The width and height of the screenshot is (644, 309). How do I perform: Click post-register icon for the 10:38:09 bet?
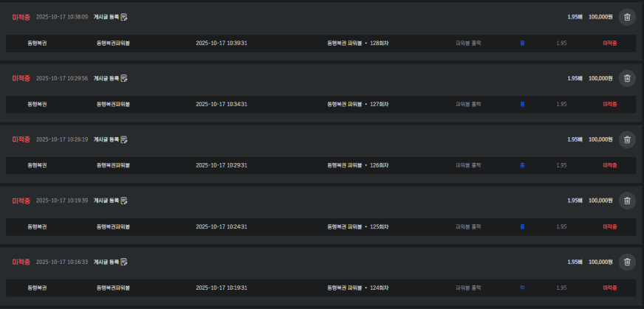[x=124, y=17]
